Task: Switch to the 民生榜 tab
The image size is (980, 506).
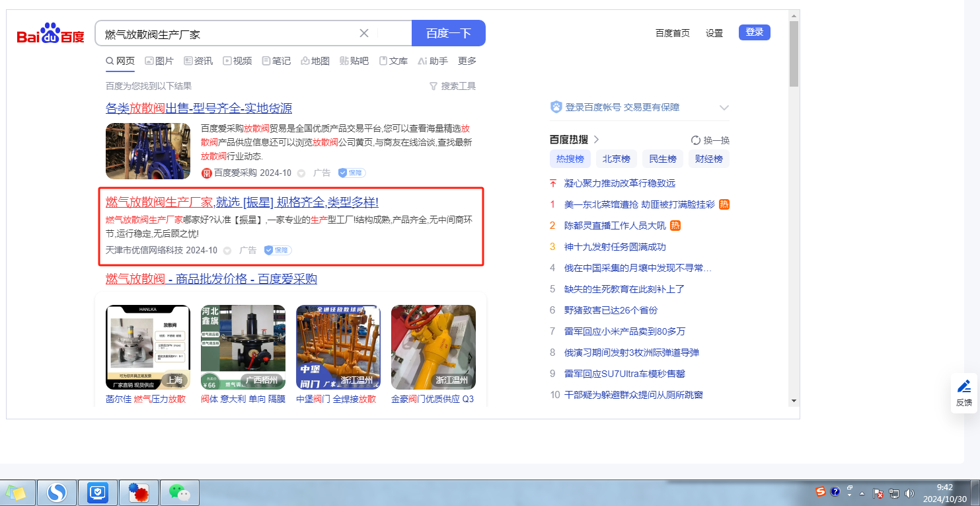Action: [x=663, y=159]
